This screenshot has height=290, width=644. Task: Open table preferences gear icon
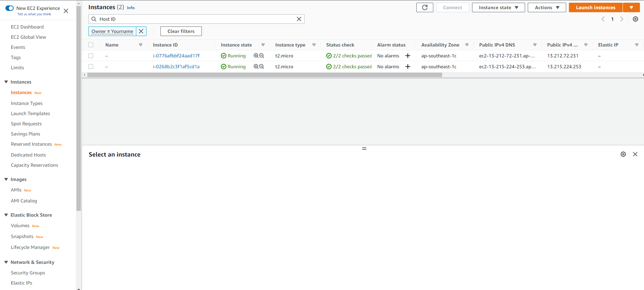point(635,19)
